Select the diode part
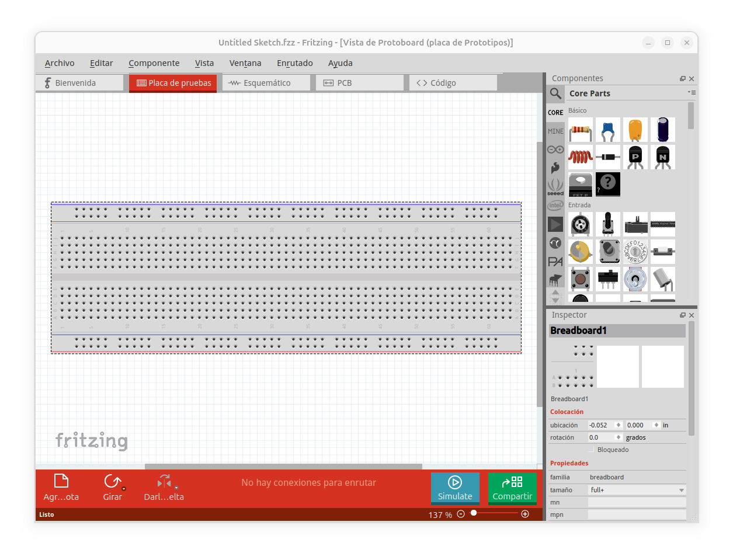Screen dimensions: 733x560 point(607,157)
